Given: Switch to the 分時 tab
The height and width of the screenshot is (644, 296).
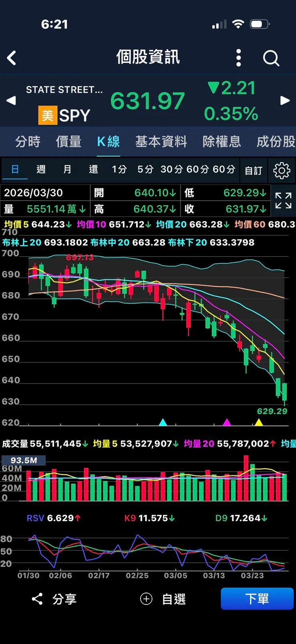Looking at the screenshot, I should (28, 142).
